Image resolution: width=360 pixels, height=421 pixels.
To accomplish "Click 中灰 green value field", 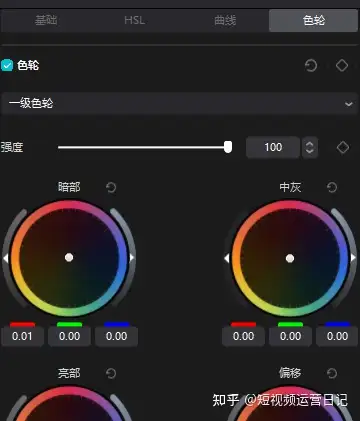I will (290, 336).
